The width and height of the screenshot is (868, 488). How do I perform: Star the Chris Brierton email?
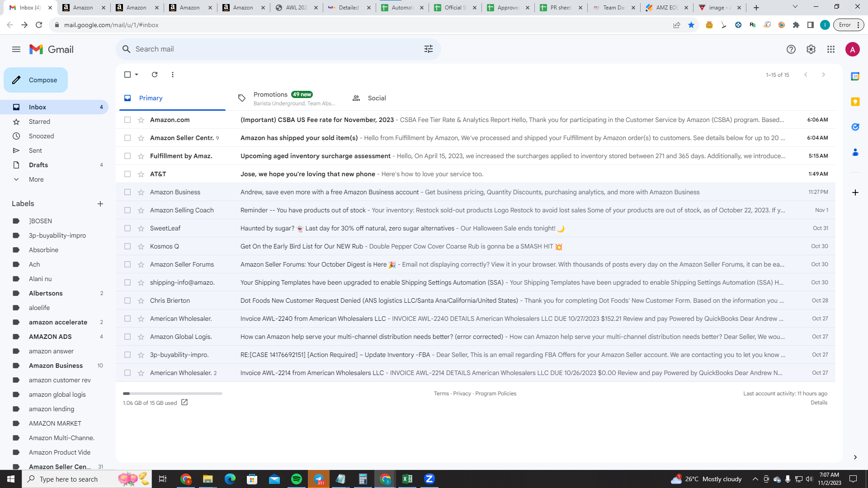[x=141, y=300]
